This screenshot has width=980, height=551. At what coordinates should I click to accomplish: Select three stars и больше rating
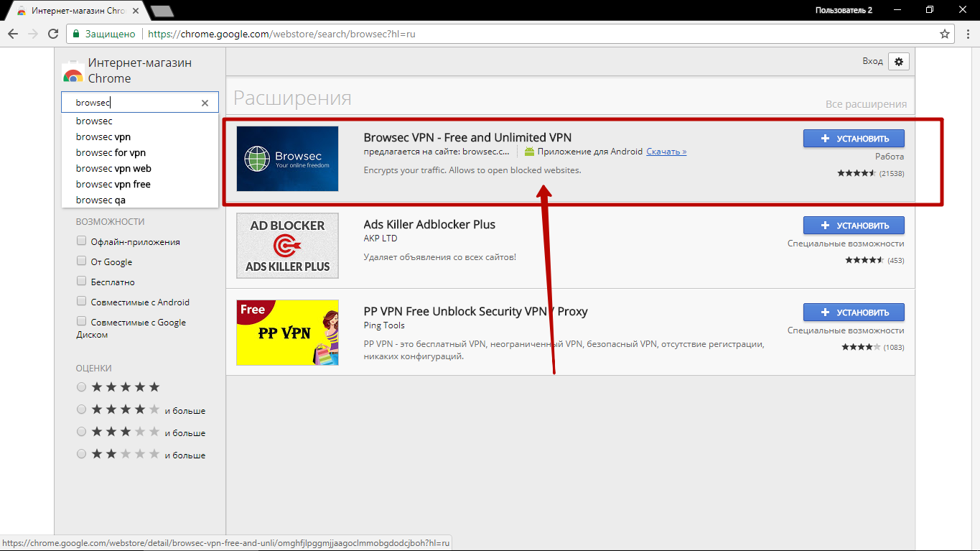(81, 432)
